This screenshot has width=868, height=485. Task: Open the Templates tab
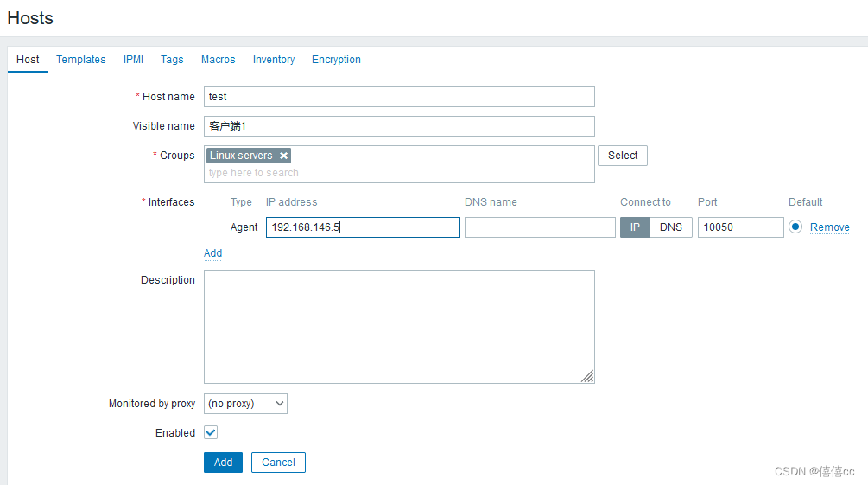[x=81, y=60]
